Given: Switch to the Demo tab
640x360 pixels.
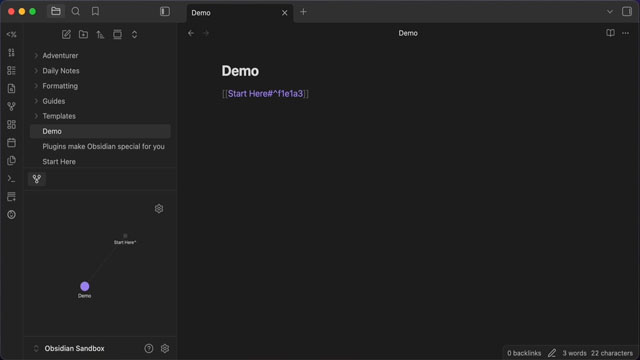Looking at the screenshot, I should click(x=240, y=13).
